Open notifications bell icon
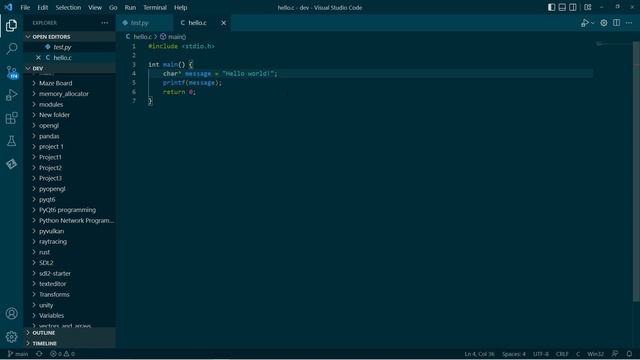Image resolution: width=640 pixels, height=360 pixels. coord(629,354)
